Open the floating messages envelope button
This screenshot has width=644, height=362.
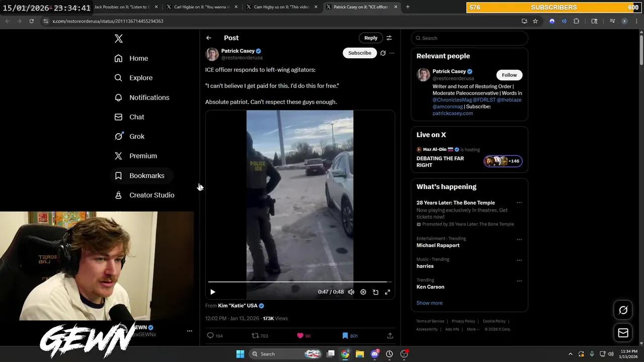[x=623, y=333]
